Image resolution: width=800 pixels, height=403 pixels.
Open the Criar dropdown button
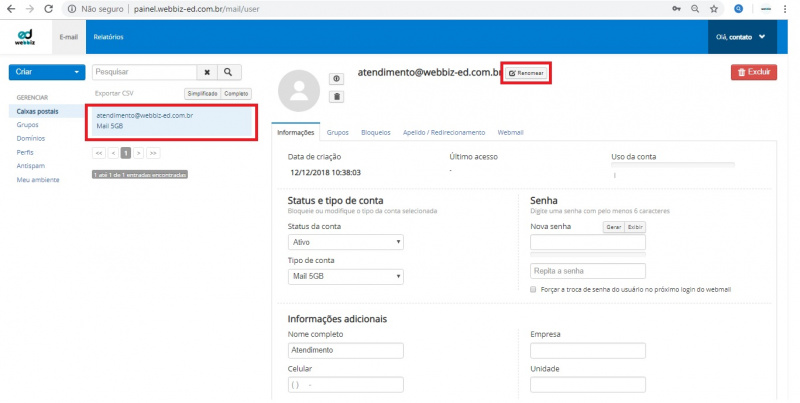pos(46,72)
